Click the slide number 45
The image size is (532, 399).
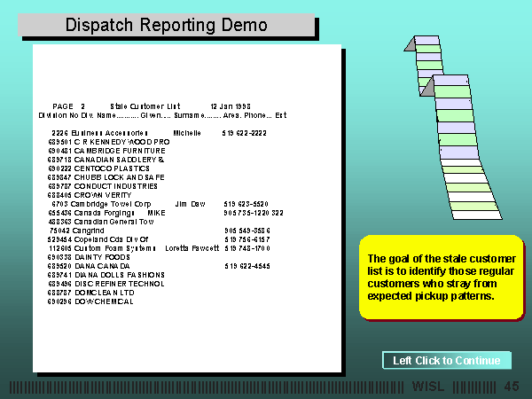click(x=511, y=387)
